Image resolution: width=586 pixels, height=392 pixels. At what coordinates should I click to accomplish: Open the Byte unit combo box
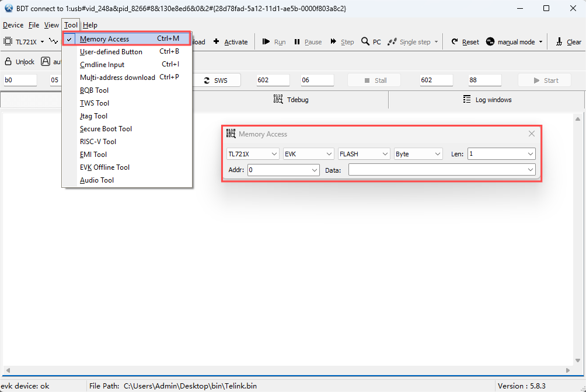point(418,154)
